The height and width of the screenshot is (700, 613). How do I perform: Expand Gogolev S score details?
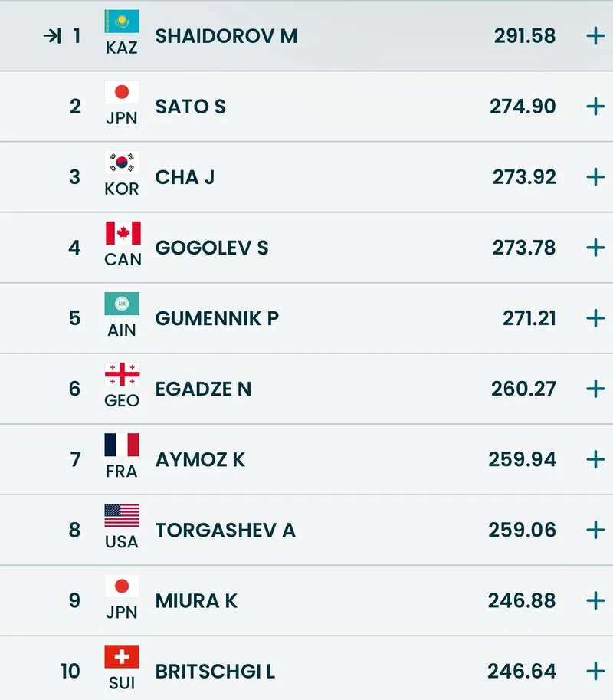pyautogui.click(x=595, y=248)
